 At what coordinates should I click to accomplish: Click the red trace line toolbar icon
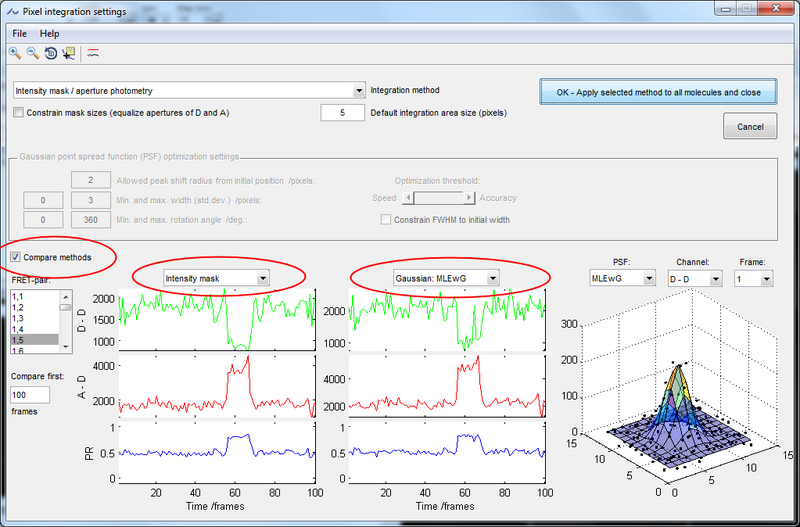coord(93,53)
